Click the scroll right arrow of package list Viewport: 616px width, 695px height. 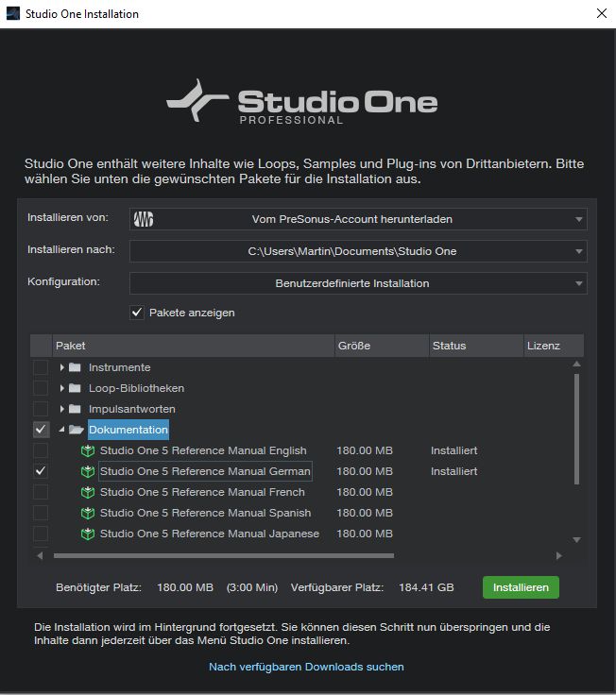coord(558,555)
